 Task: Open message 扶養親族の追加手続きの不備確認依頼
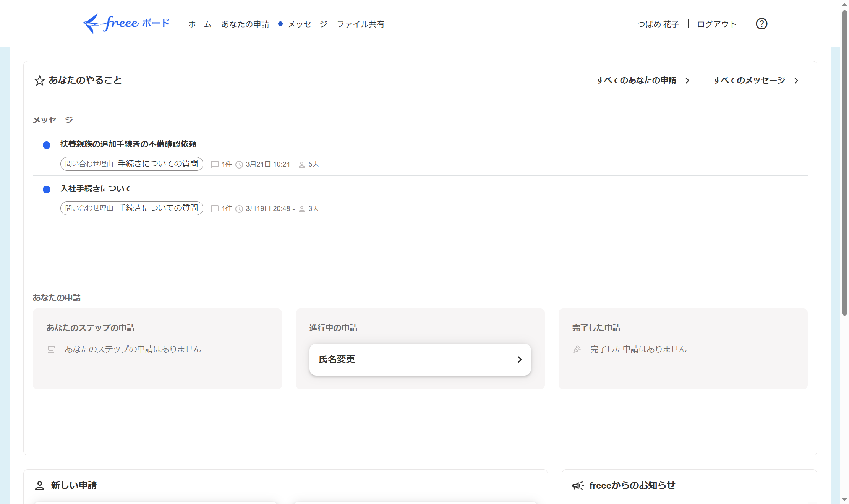point(128,144)
